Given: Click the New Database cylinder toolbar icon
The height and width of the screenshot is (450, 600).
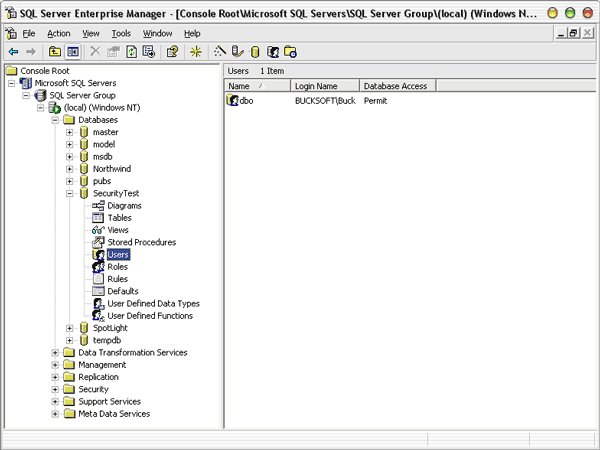Looking at the screenshot, I should pos(254,51).
